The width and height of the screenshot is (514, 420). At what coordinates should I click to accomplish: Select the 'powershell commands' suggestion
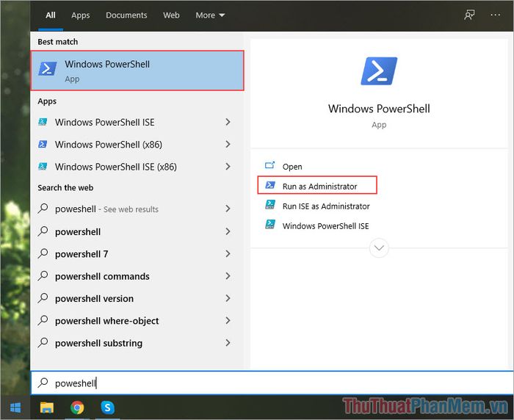point(137,276)
